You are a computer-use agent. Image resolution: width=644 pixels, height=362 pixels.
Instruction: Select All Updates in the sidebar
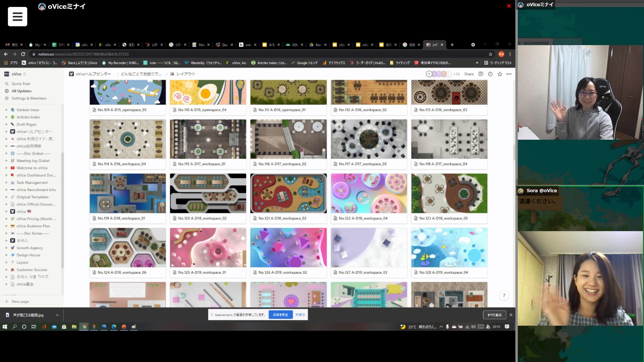[x=21, y=91]
